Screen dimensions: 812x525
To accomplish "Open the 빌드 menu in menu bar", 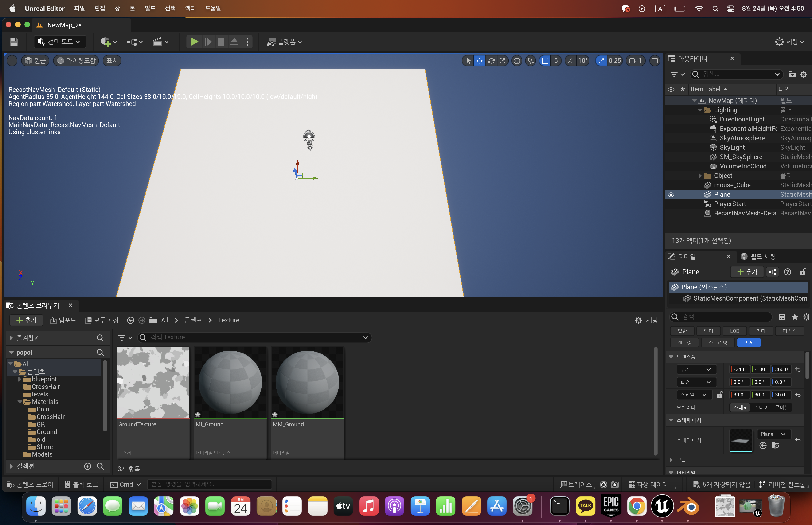I will coord(150,8).
